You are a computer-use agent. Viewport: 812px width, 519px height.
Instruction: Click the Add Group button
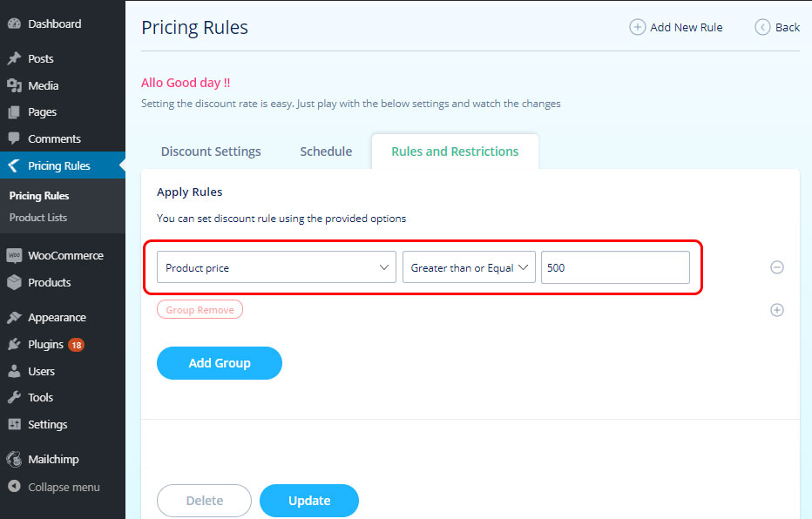pyautogui.click(x=219, y=363)
